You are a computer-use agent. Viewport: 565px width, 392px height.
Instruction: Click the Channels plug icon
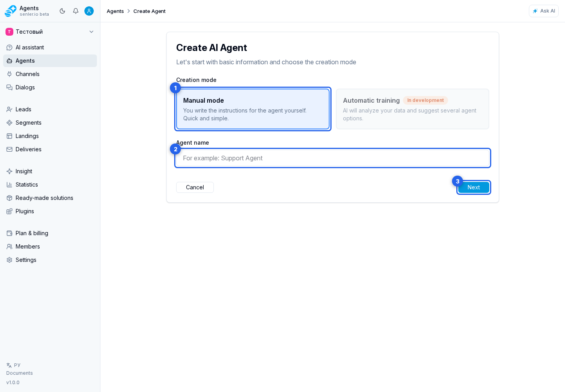tap(9, 74)
